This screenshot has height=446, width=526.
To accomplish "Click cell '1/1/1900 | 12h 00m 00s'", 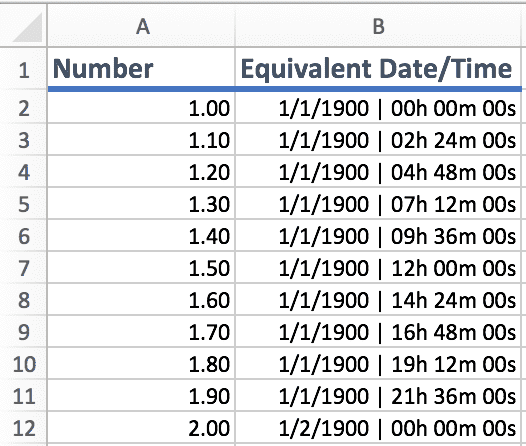I will (x=378, y=267).
